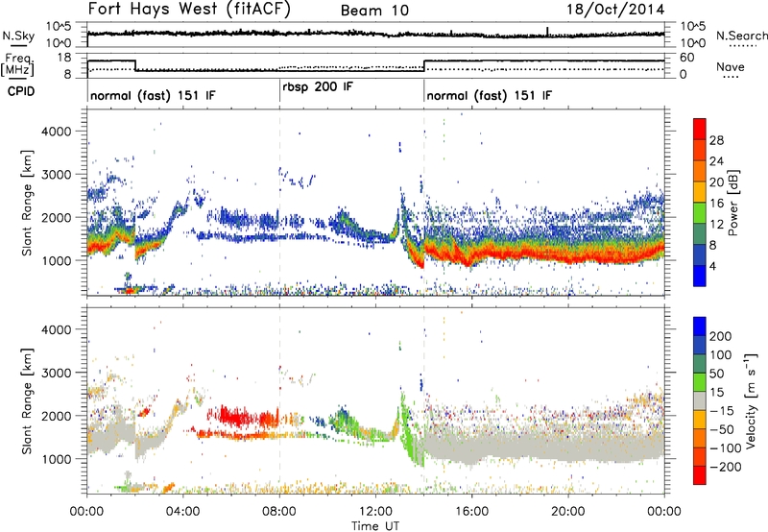Click the '28' label on the power colorbar
This screenshot has width=768, height=532.
[x=716, y=140]
